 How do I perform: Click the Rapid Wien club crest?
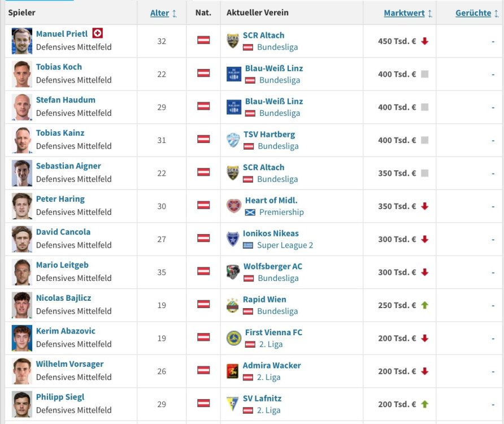[x=233, y=305]
